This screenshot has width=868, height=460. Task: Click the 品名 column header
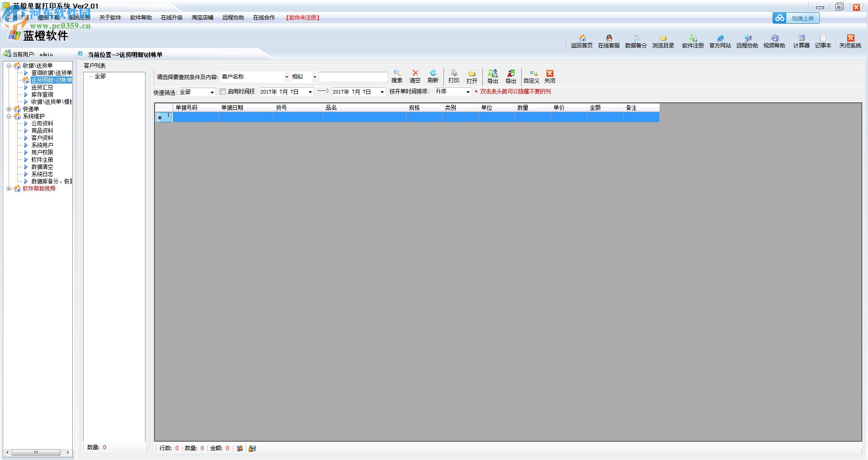coord(364,108)
